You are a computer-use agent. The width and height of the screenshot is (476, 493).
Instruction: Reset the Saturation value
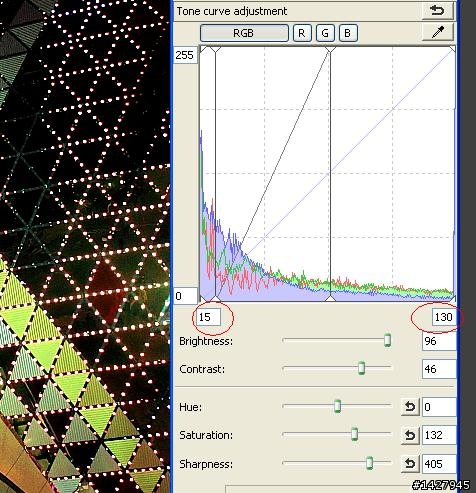(x=410, y=435)
